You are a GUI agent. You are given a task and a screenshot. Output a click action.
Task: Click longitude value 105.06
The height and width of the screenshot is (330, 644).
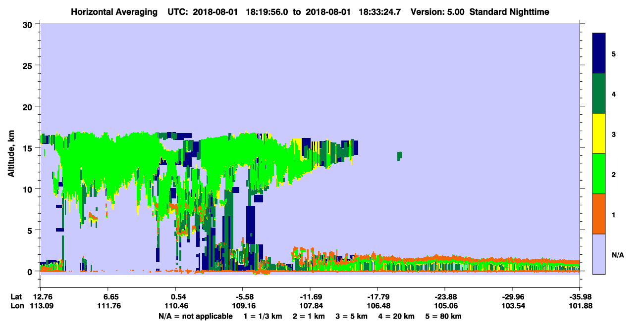(x=446, y=306)
